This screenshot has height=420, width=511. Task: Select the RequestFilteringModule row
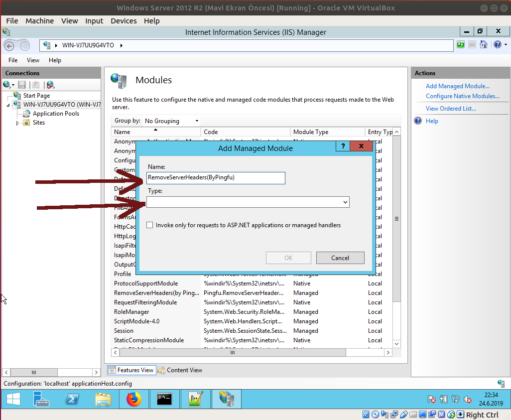click(x=252, y=302)
